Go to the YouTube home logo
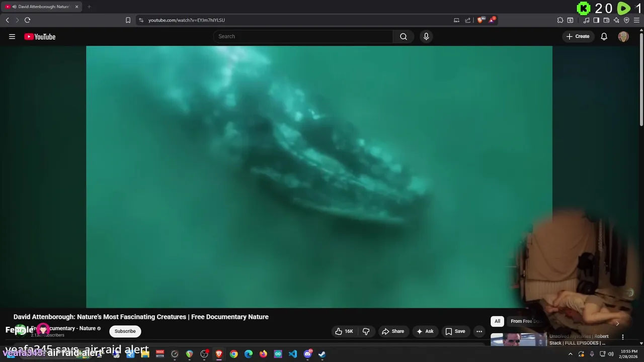The height and width of the screenshot is (362, 644). pos(40,37)
